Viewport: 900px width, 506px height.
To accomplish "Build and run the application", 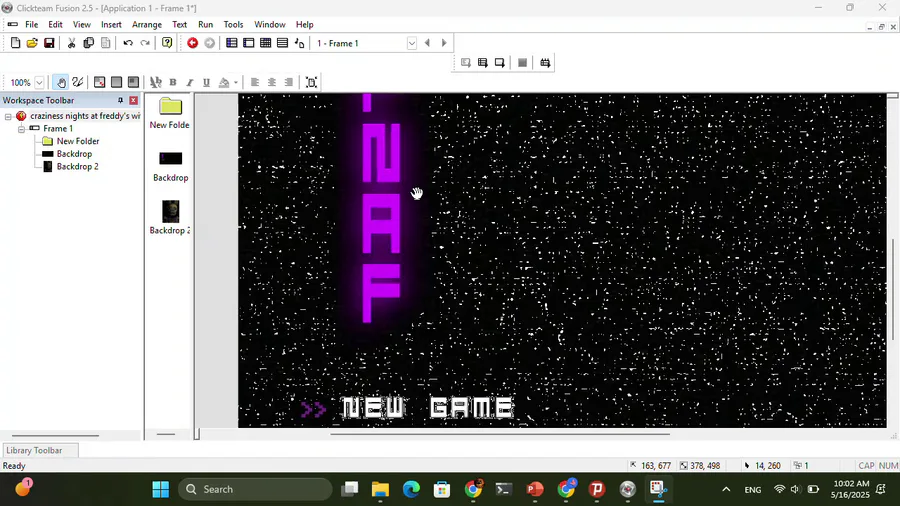I will tap(545, 63).
